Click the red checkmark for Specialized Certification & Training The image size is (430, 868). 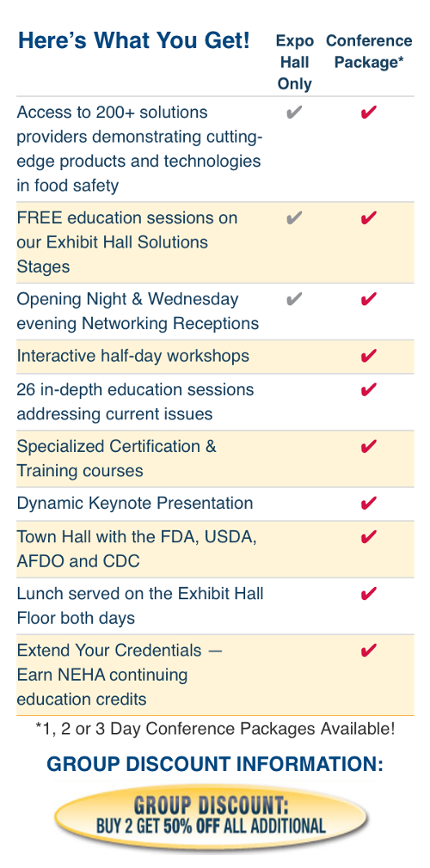click(368, 446)
